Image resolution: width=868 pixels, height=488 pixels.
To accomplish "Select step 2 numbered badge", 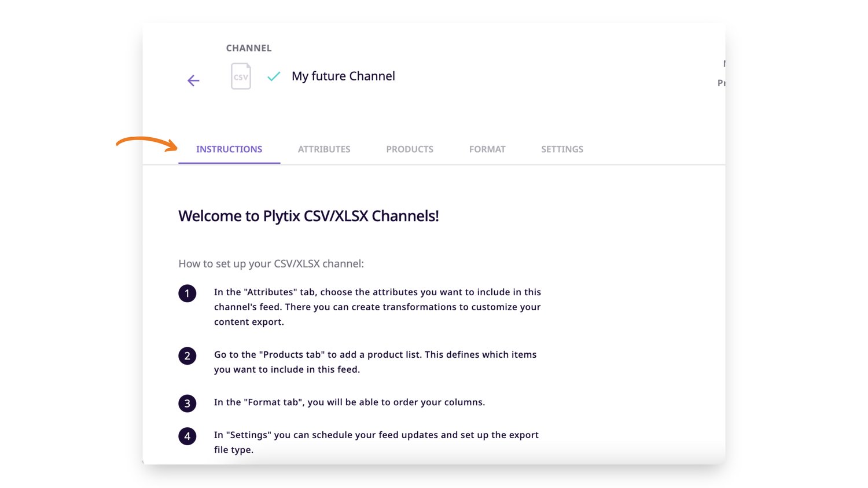I will tap(187, 356).
